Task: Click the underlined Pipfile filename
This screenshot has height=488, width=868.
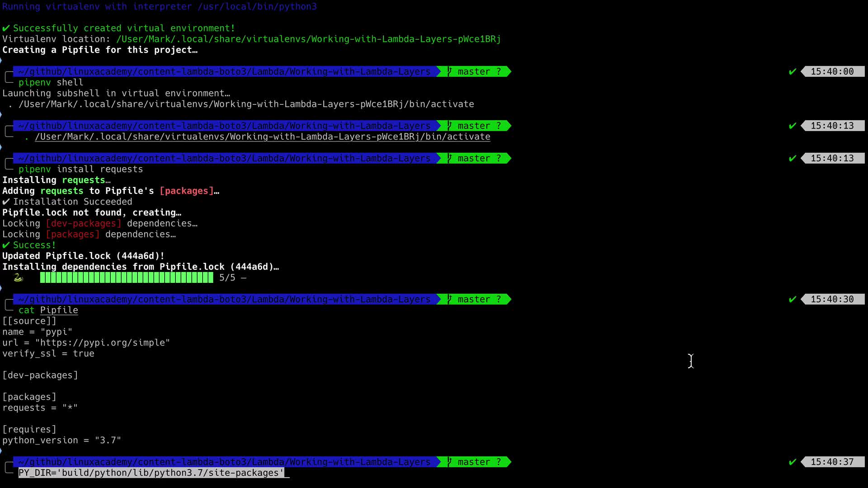Action: coord(59,310)
